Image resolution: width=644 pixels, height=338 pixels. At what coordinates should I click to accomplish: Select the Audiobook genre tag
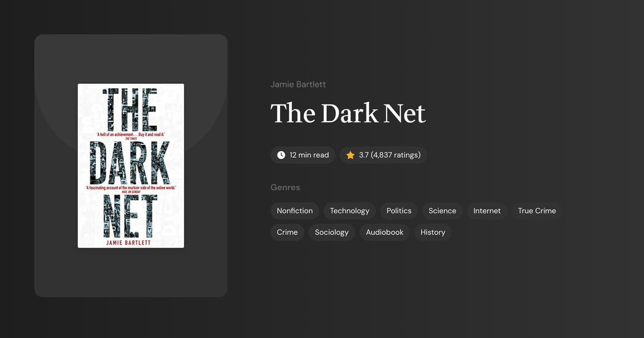pos(385,232)
